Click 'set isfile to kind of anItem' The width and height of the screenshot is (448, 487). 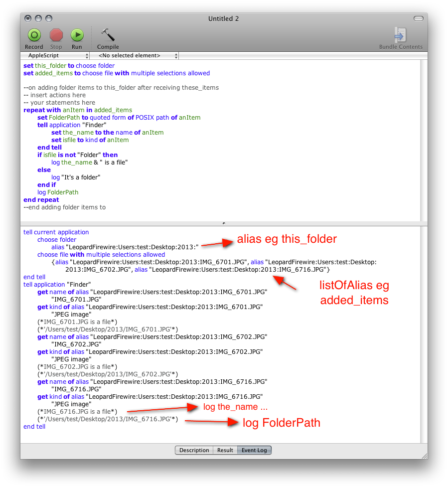click(x=90, y=140)
